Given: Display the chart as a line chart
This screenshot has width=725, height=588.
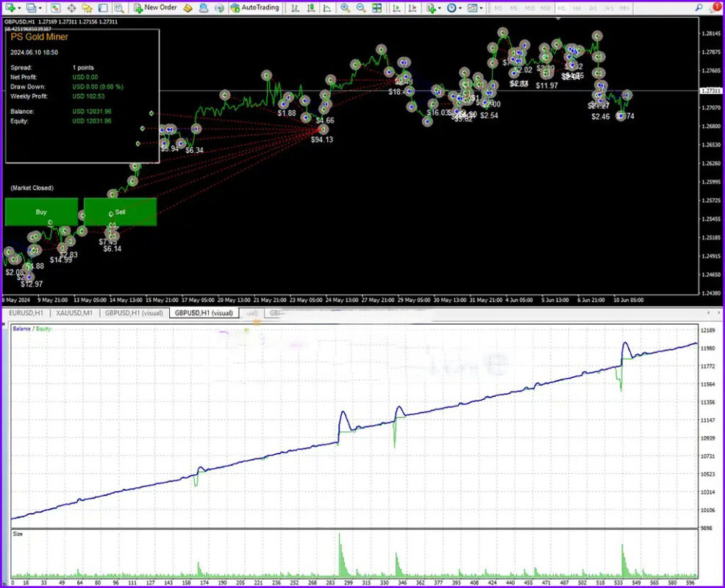Looking at the screenshot, I should [328, 7].
